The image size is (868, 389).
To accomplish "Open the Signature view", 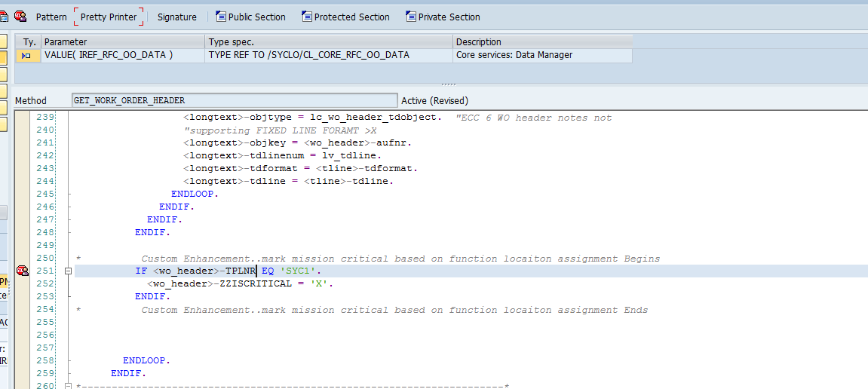I will [x=176, y=17].
